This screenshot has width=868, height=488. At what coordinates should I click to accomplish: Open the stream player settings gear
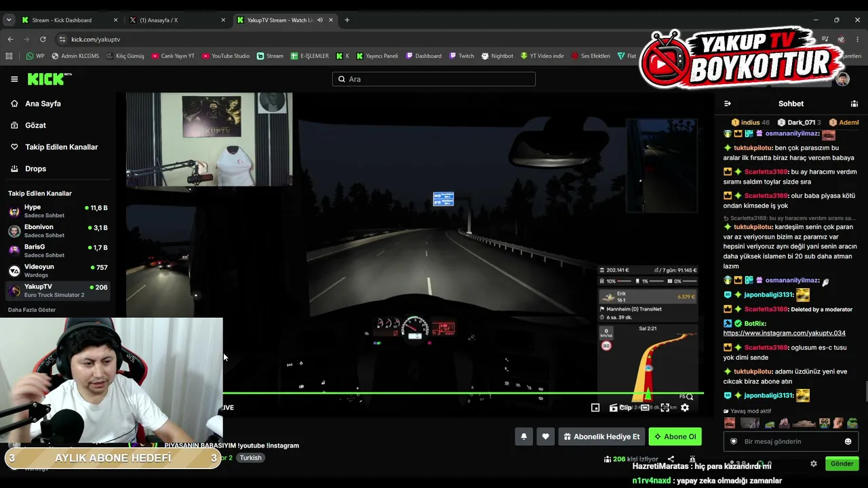click(x=685, y=407)
